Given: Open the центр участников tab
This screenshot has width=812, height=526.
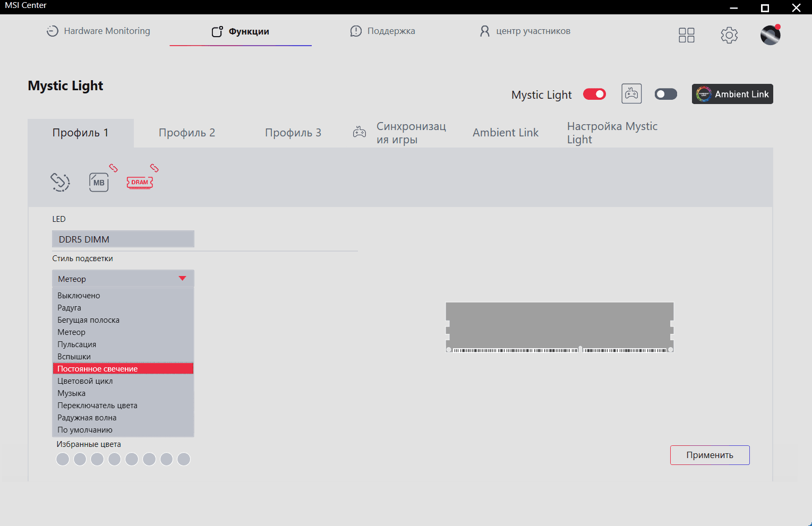Looking at the screenshot, I should point(525,31).
